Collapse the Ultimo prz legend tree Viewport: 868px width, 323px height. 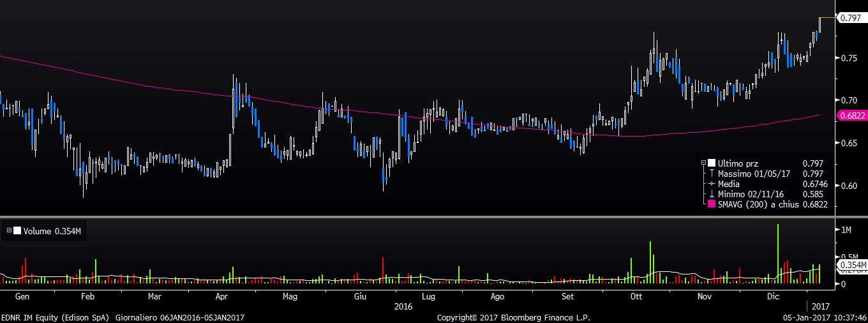(x=703, y=163)
